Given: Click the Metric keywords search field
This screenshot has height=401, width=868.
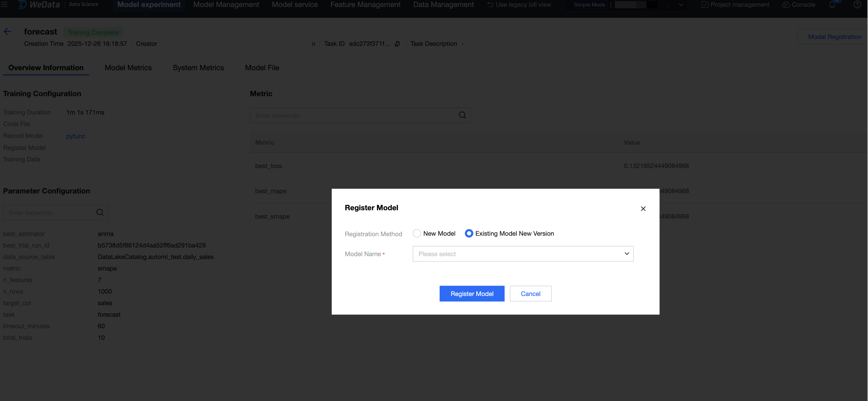Looking at the screenshot, I should (354, 115).
